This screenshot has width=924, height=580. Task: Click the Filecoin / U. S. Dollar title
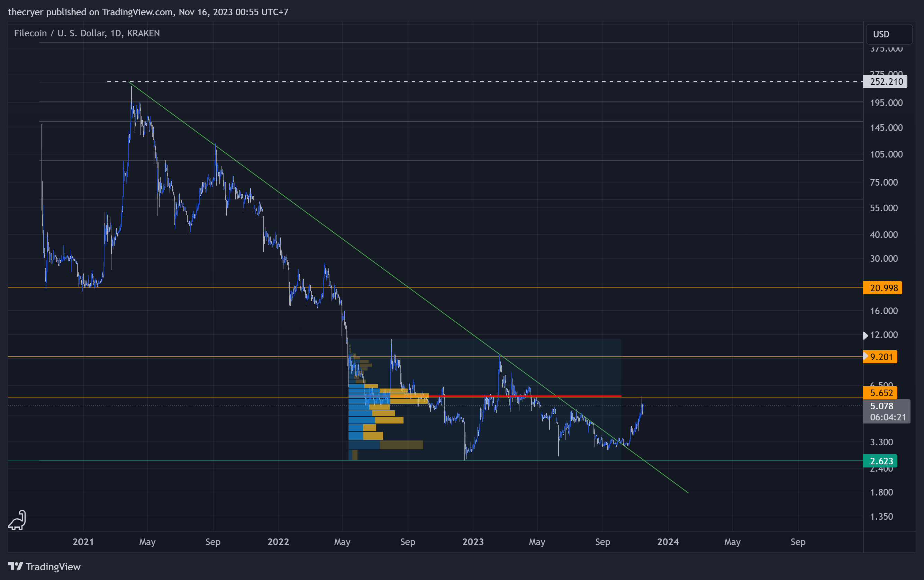pos(87,33)
